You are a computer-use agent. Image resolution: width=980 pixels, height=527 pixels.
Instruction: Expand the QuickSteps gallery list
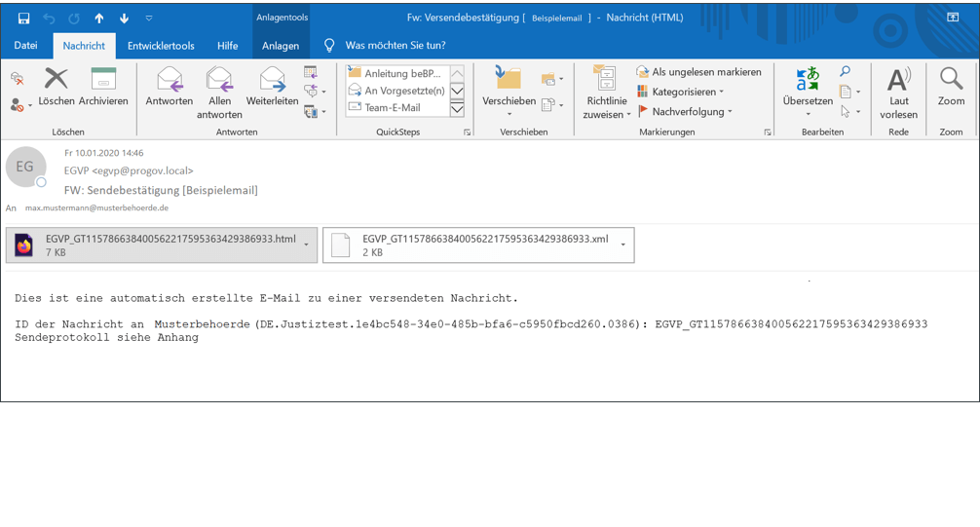tap(457, 109)
